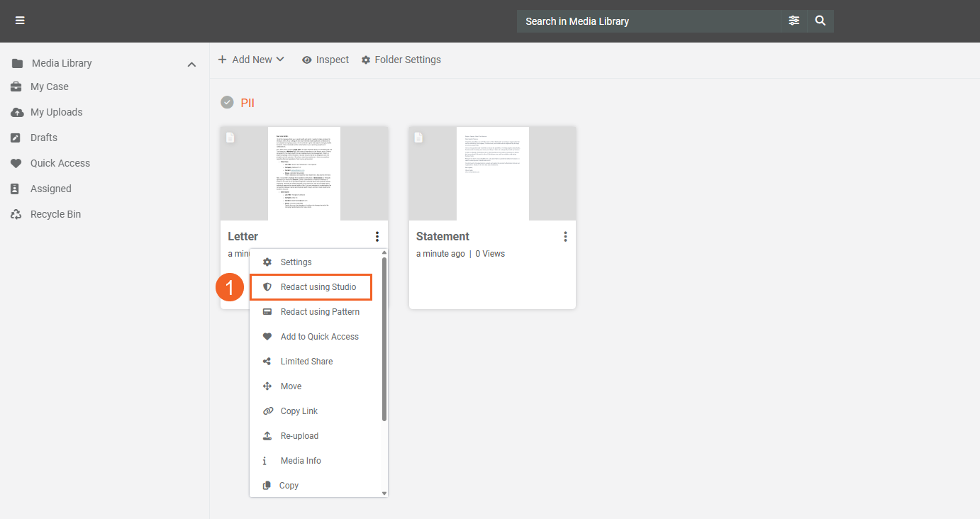Open the Statement document thumbnail
Screen dimensions: 980x519
[492, 174]
